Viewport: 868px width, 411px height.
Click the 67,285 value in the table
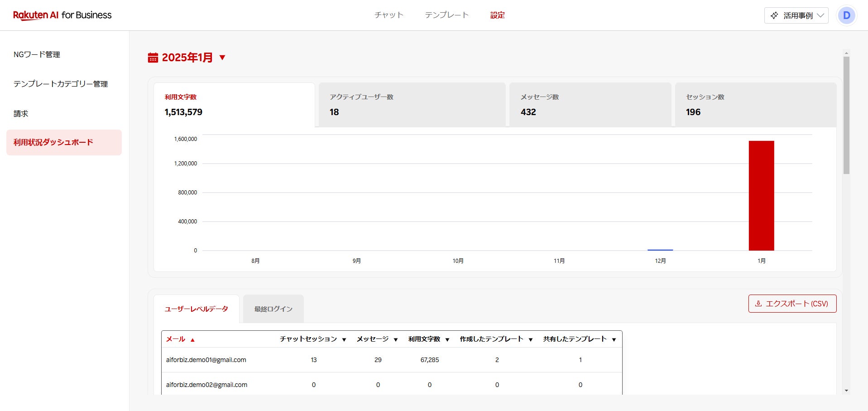coord(430,360)
